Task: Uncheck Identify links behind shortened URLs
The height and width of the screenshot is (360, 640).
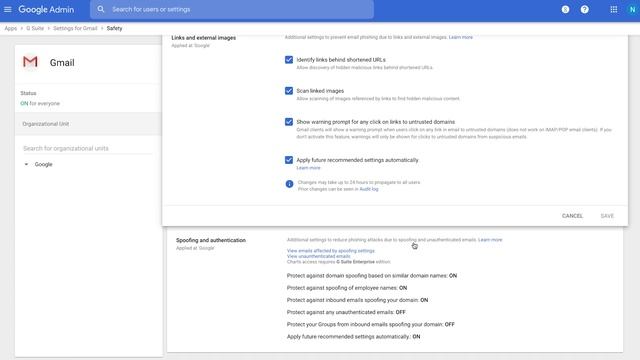Action: (x=289, y=60)
